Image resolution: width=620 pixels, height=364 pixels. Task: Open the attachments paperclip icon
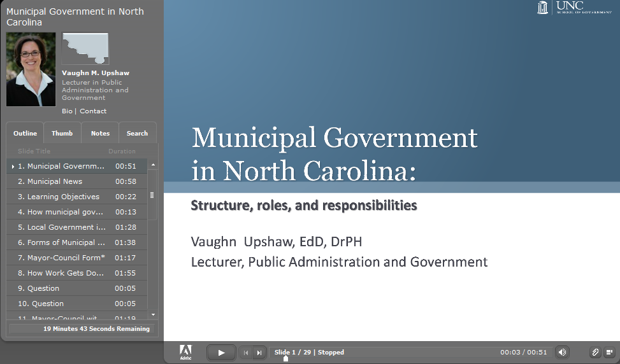595,352
